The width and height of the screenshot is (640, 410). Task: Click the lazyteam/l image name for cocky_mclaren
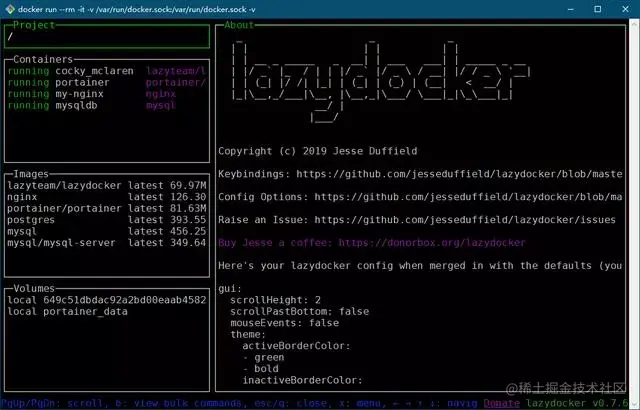[176, 71]
